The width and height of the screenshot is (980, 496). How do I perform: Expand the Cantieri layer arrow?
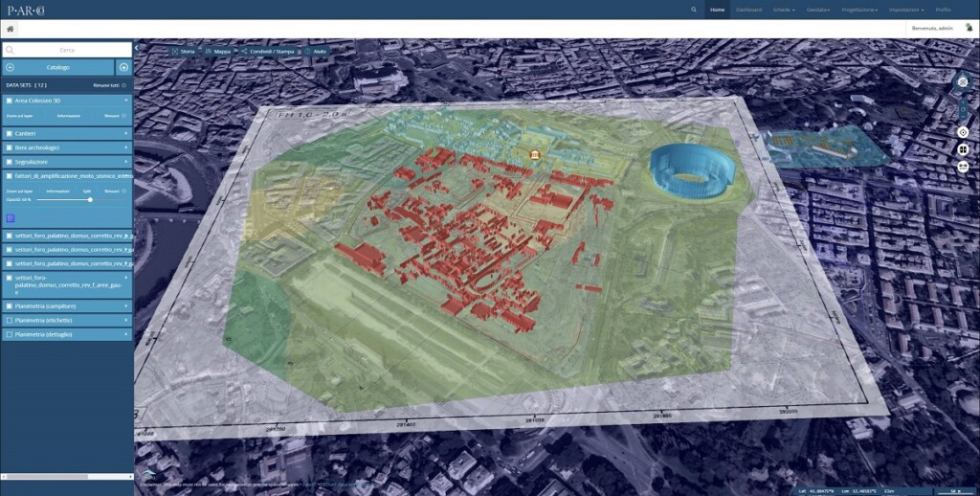[126, 134]
